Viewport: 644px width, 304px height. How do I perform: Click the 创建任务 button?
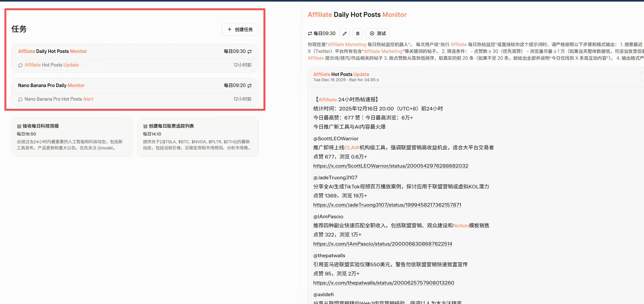pyautogui.click(x=240, y=29)
